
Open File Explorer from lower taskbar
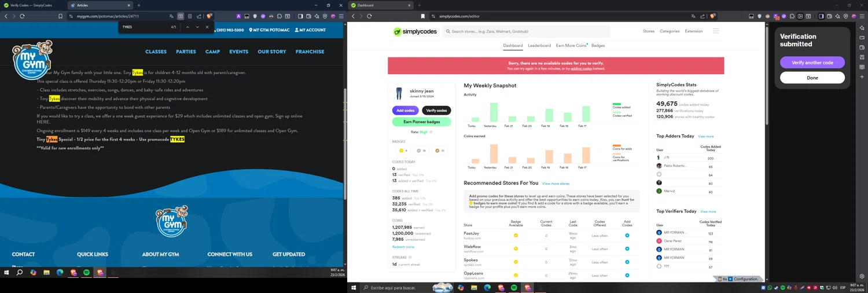point(474,288)
